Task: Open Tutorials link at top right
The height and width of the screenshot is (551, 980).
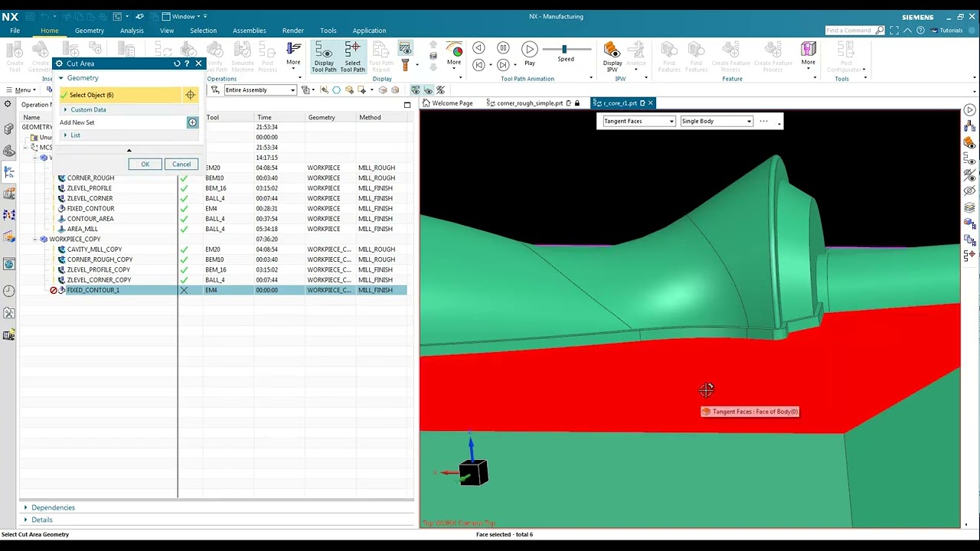Action: pos(946,31)
